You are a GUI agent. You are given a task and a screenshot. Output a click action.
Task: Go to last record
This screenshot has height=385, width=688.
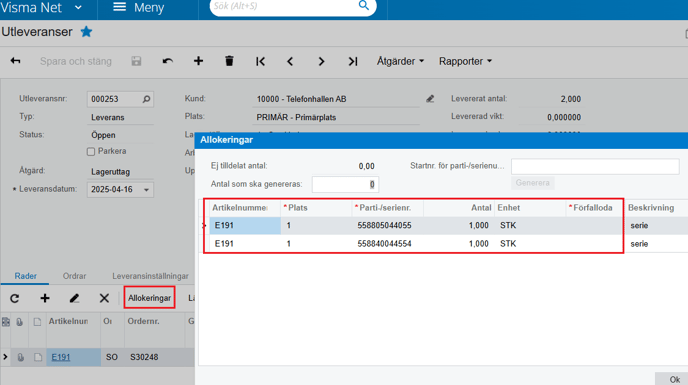(353, 61)
